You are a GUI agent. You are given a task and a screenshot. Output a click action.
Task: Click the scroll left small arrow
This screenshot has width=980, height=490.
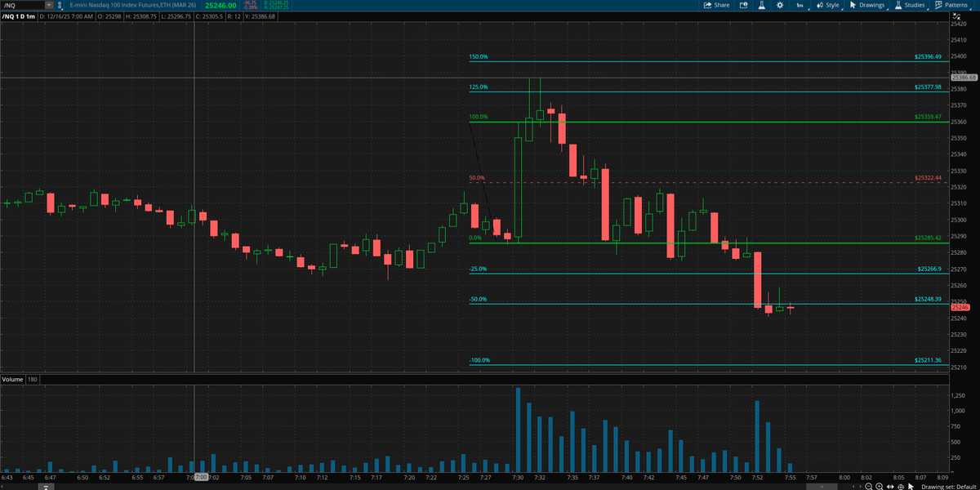point(853,487)
